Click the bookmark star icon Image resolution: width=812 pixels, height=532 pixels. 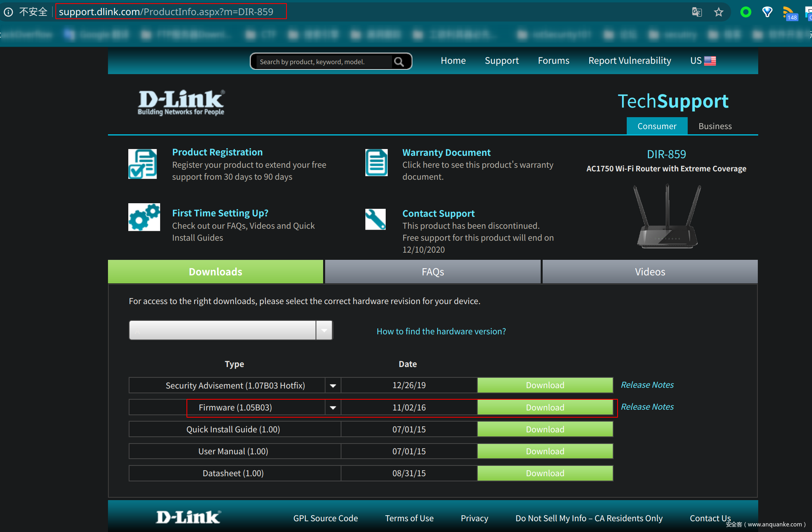coord(718,12)
